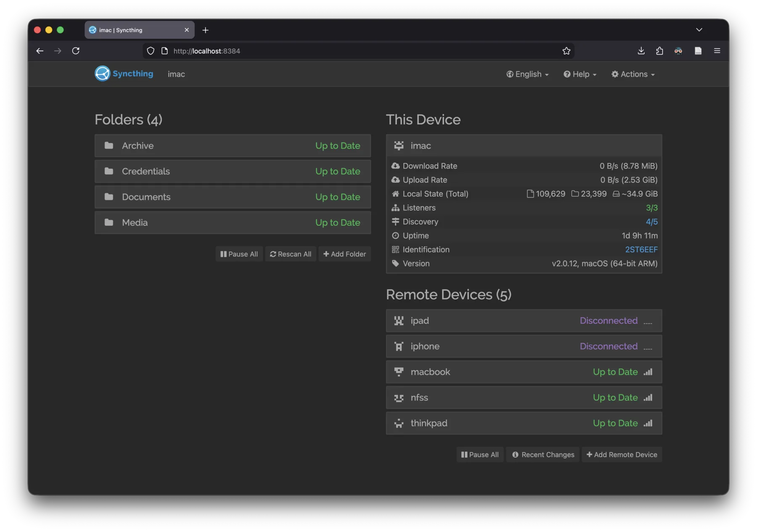Click the browser extensions puzzle icon
The image size is (757, 532).
point(659,51)
